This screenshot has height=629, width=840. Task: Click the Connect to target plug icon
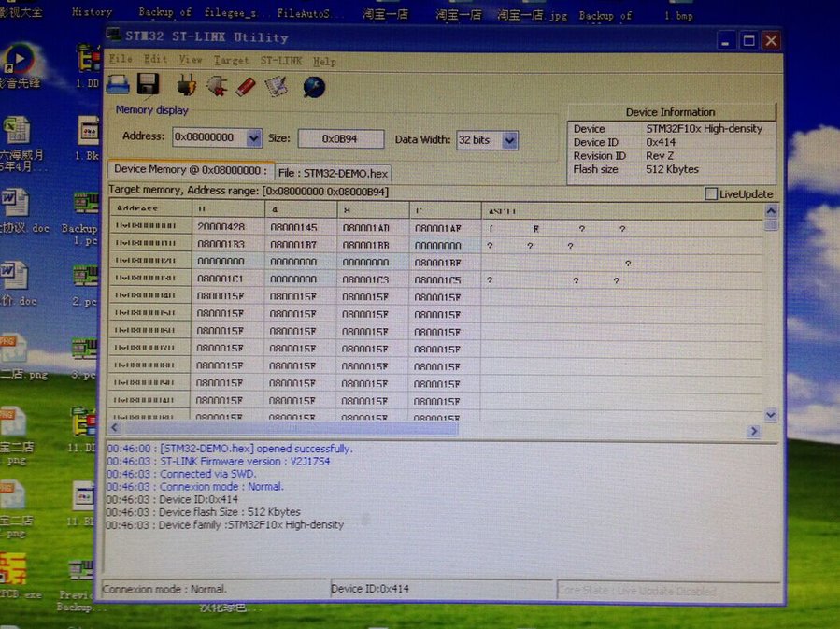pos(185,87)
